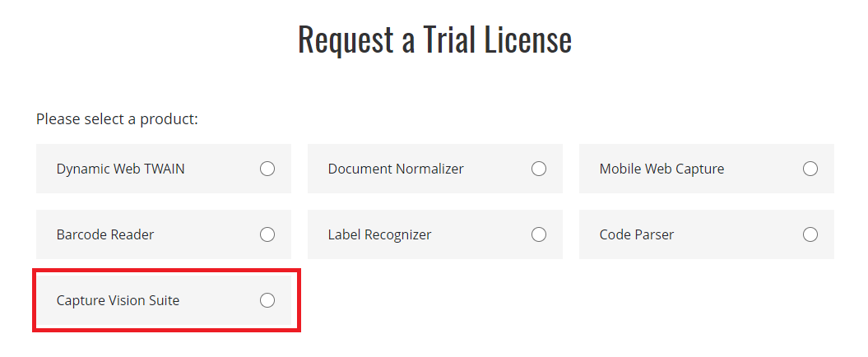Select the Document Normalizer radio button
This screenshot has height=357, width=868.
point(539,169)
